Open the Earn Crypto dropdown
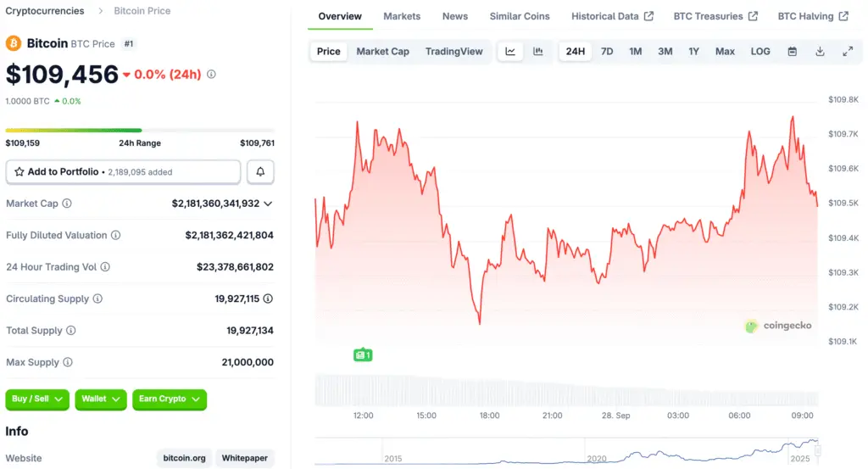 [170, 399]
